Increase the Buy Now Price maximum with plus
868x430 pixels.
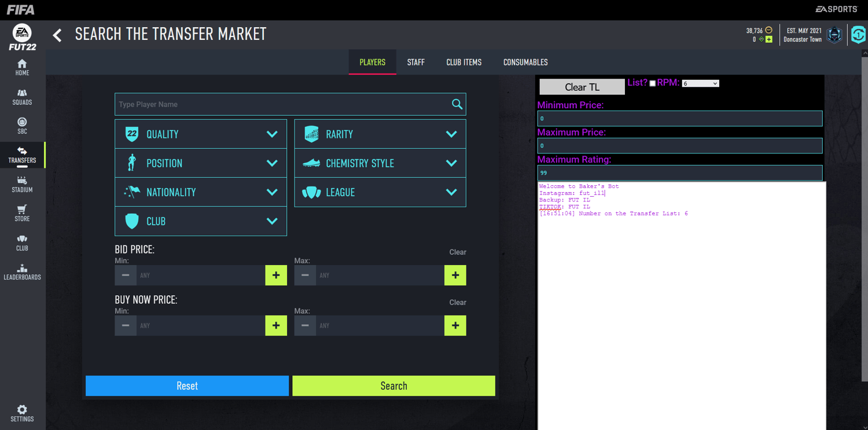[455, 326]
